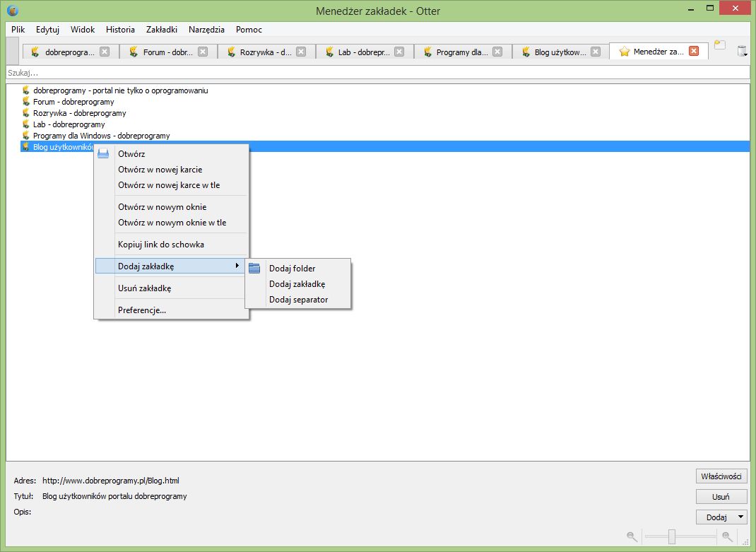
Task: Open Preferencje... from context menu
Action: tap(172, 310)
